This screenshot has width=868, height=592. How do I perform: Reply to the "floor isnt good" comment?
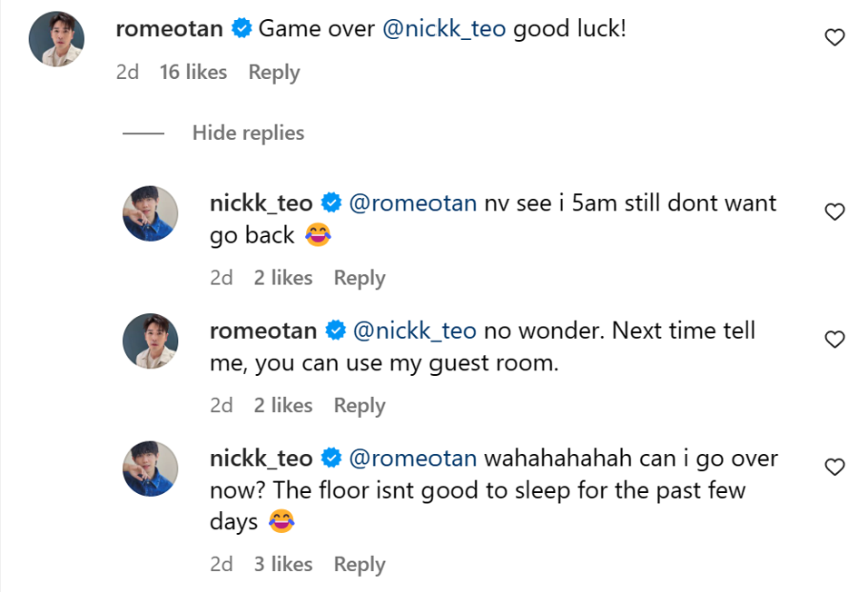pos(360,564)
